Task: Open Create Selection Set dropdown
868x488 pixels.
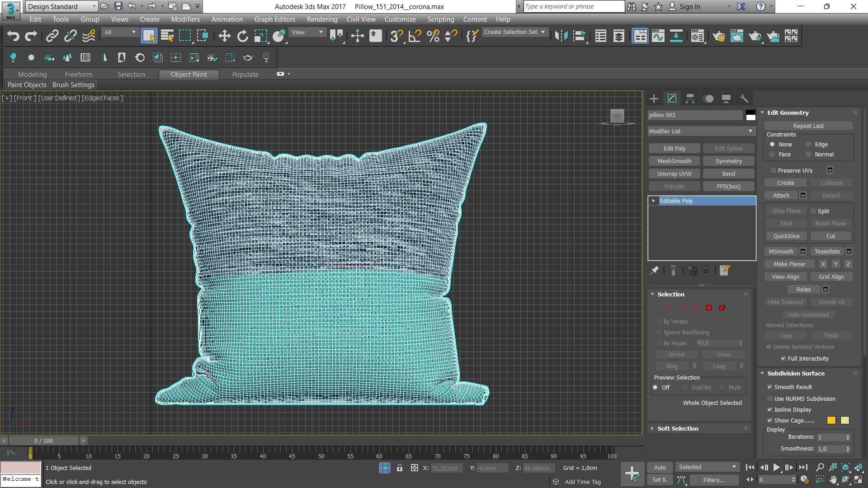Action: pyautogui.click(x=514, y=32)
